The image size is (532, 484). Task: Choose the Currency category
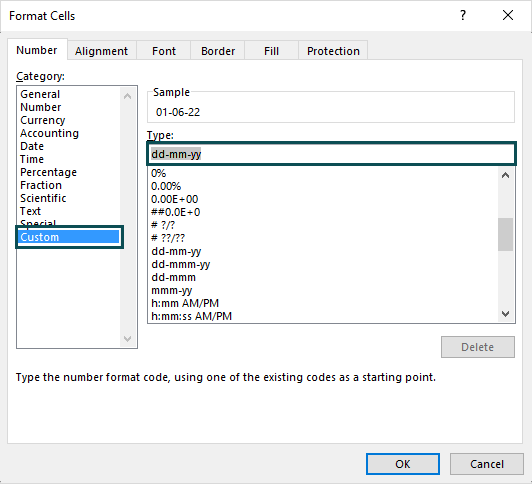pyautogui.click(x=69, y=120)
